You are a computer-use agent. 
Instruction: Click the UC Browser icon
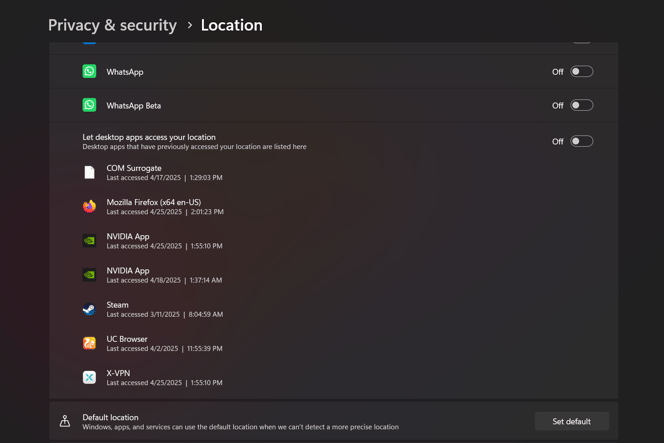tap(89, 343)
